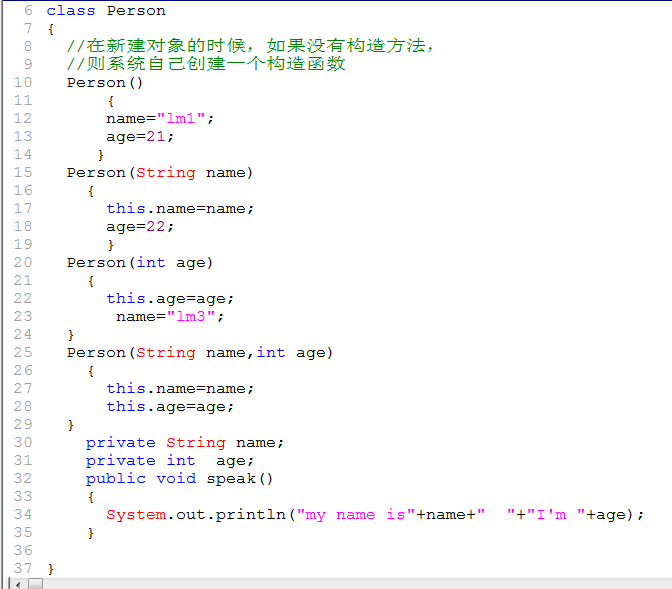The width and height of the screenshot is (672, 589).
Task: Click the "I'm " string literal
Action: (556, 514)
